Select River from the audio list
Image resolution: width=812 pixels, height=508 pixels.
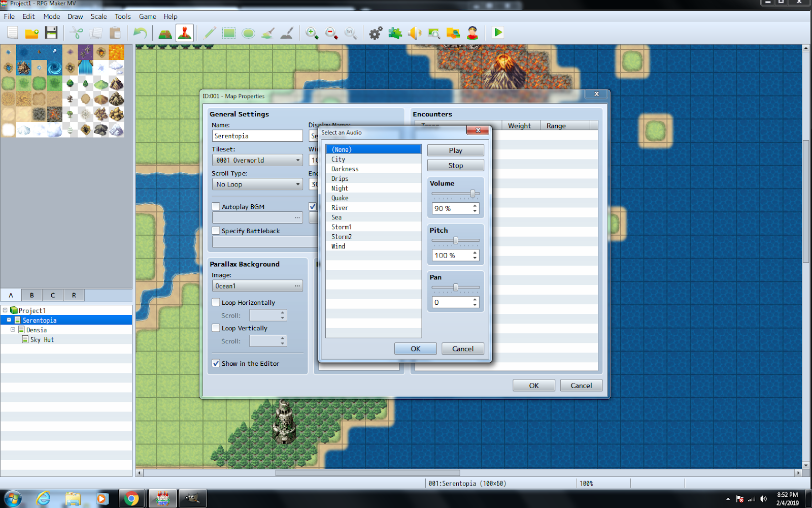click(339, 207)
